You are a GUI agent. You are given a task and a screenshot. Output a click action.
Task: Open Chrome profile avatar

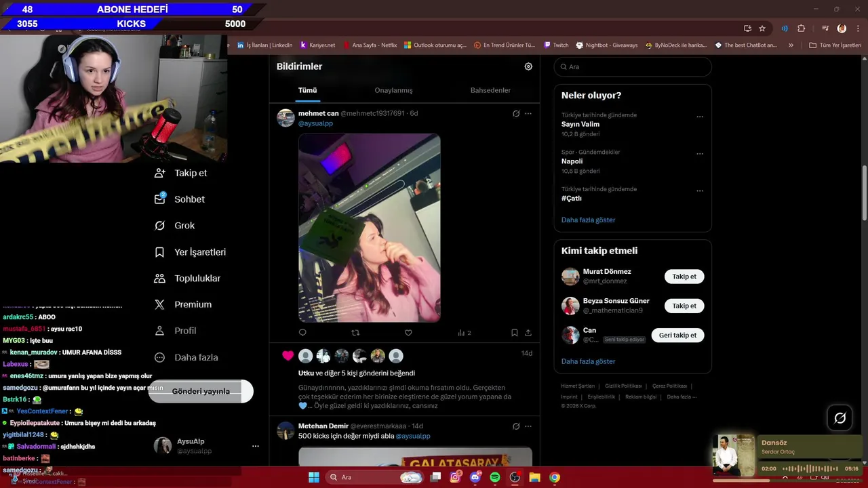click(x=842, y=28)
